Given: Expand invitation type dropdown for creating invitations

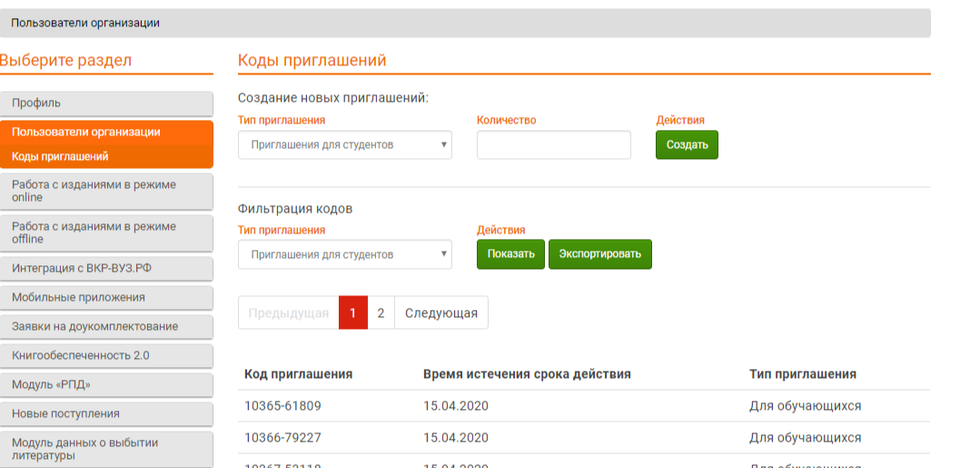Looking at the screenshot, I should tap(344, 144).
